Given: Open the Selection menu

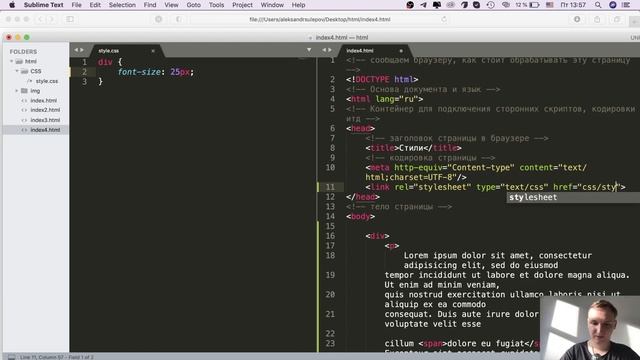Looking at the screenshot, I should pyautogui.click(x=122, y=5).
